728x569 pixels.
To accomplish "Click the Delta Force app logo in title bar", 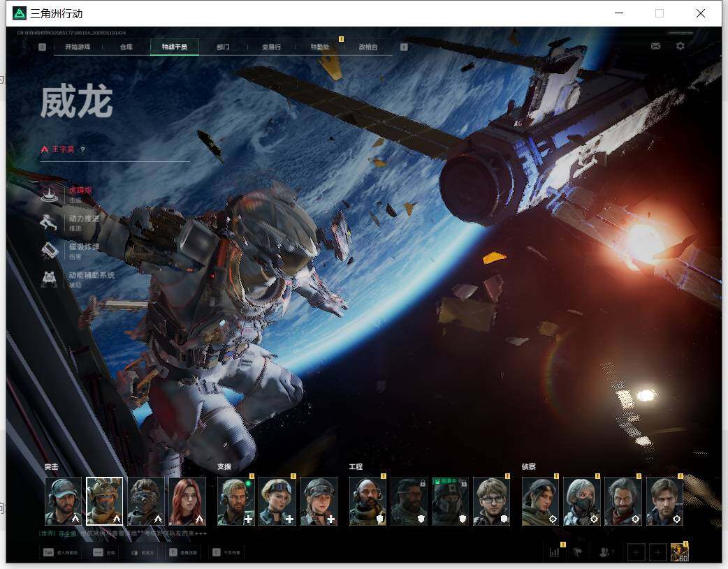I will [20, 13].
